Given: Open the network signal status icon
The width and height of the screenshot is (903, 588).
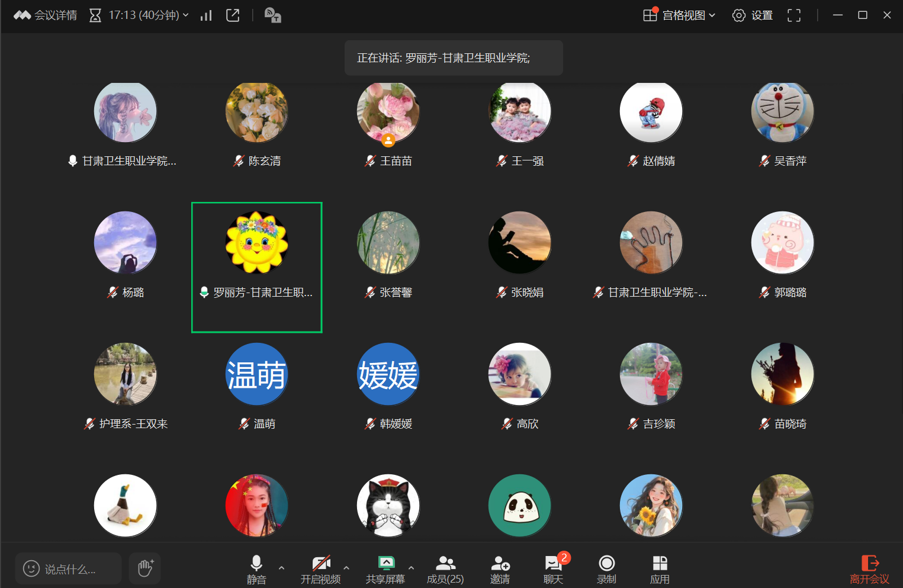Looking at the screenshot, I should tap(206, 15).
